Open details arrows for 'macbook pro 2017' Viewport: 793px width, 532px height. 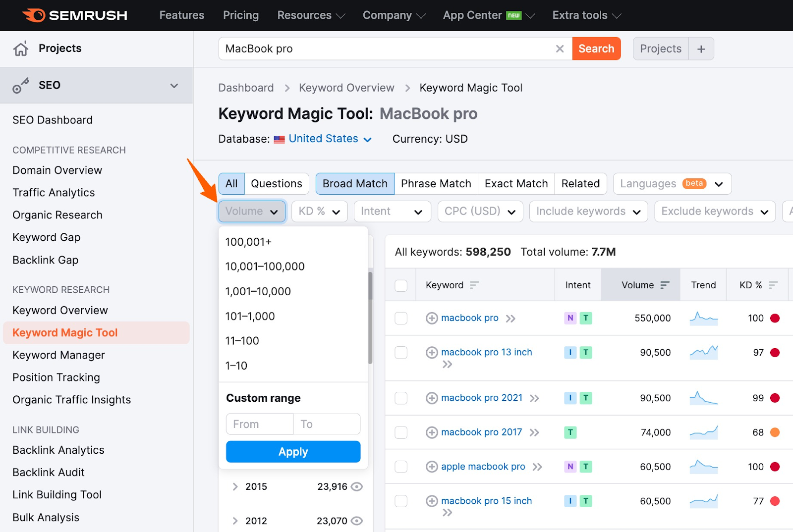click(534, 432)
